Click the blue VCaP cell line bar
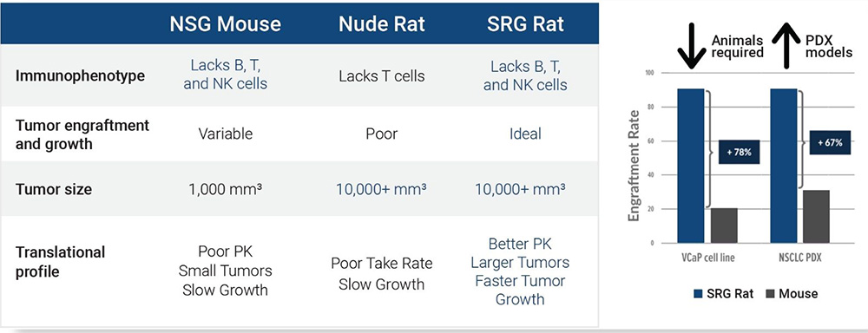Viewport: 868px width, 333px height. click(x=690, y=166)
